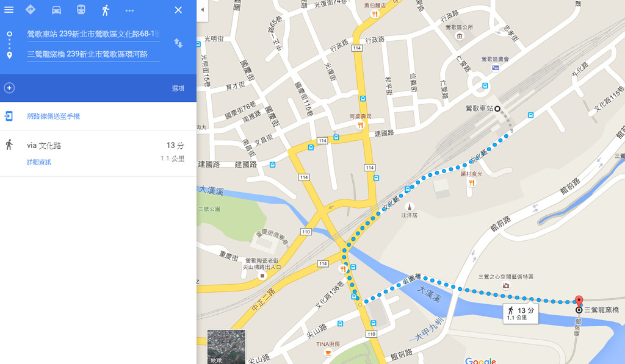Screen dimensions: 625x364
Task: Open 詳細資訊 details of walking route
Action: coord(39,162)
